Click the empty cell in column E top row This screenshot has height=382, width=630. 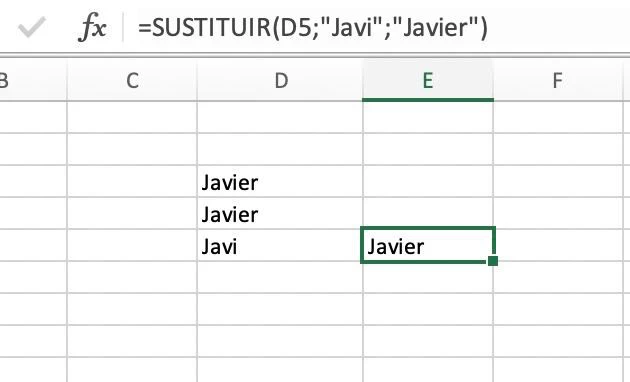tap(428, 117)
